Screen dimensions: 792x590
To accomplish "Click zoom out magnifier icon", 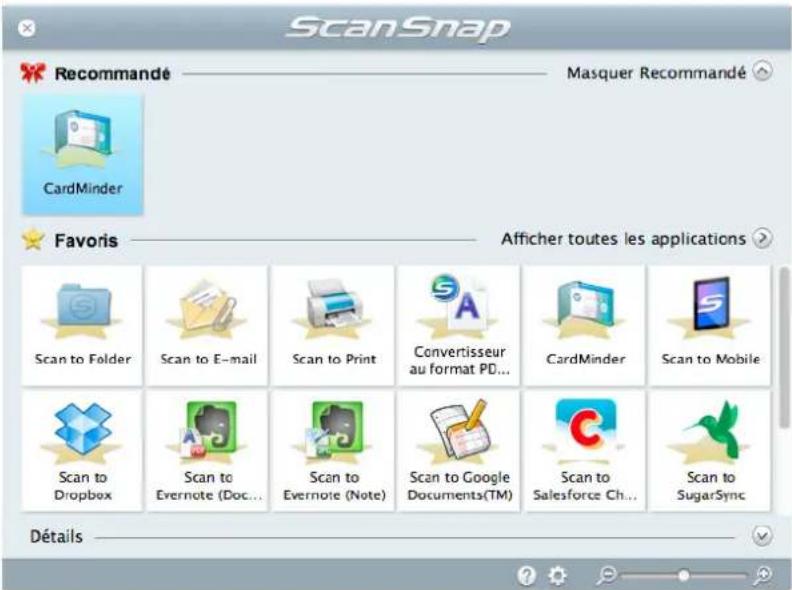I will click(606, 575).
